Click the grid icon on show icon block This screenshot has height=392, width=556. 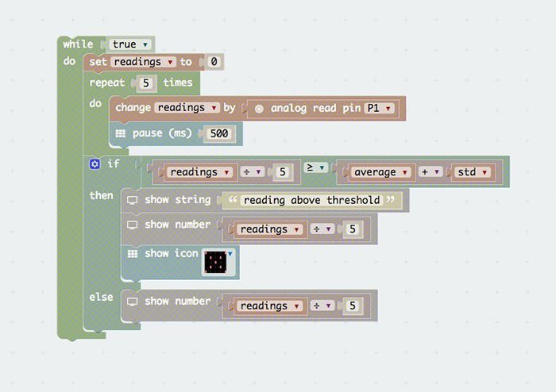point(133,254)
